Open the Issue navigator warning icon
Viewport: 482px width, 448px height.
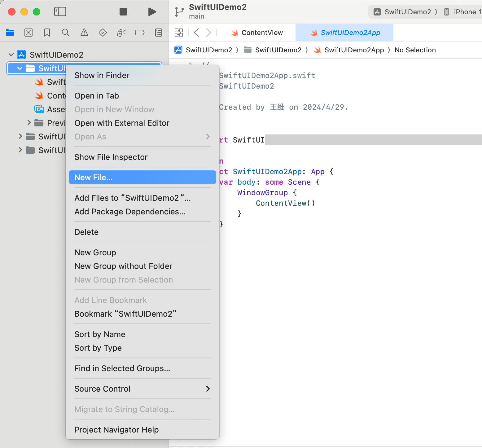[84, 33]
